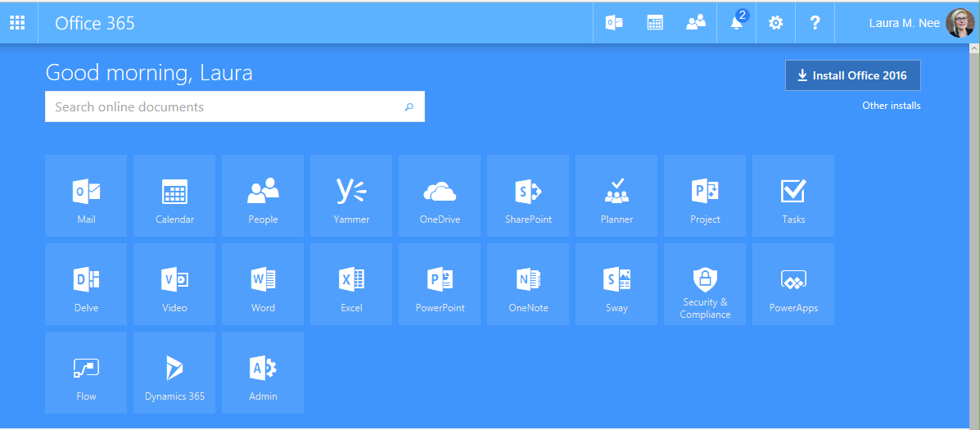Open Security & Compliance center

tap(705, 284)
